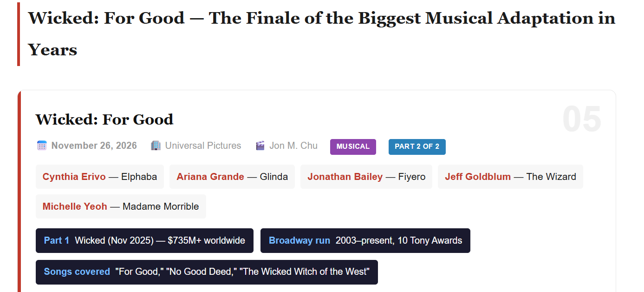Click the November 26, 2026 release date
The image size is (644, 292).
point(94,146)
